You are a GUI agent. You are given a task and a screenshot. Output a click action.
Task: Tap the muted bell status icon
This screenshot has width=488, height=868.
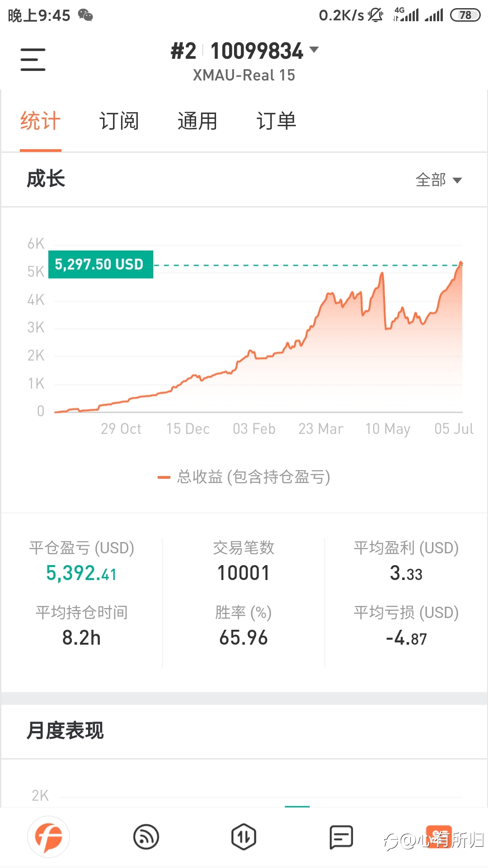click(x=375, y=15)
